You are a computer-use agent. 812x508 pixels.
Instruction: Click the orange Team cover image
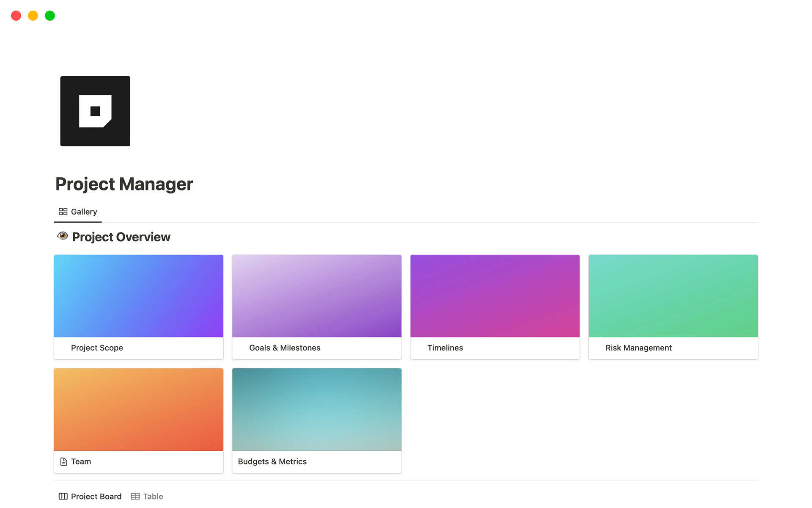tap(139, 409)
